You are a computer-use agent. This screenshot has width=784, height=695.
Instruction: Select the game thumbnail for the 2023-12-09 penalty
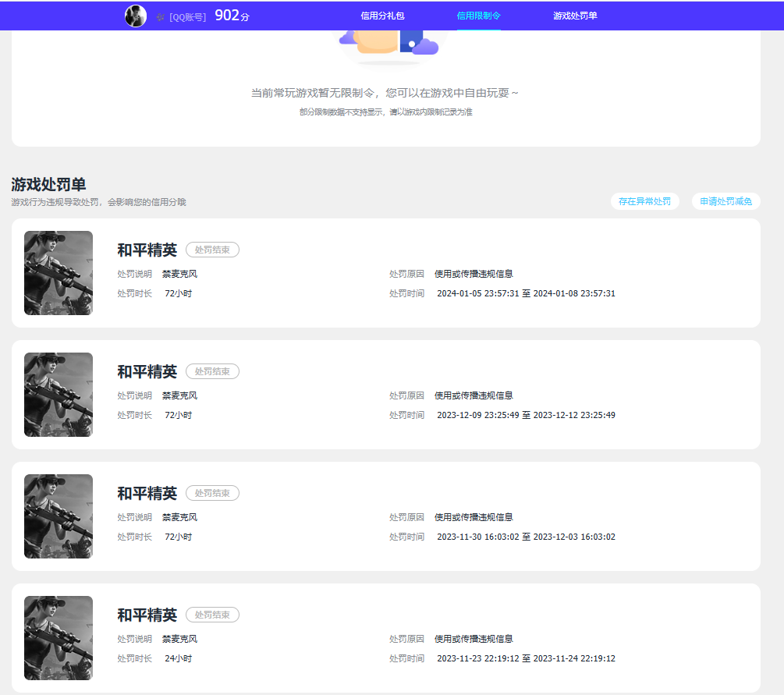pyautogui.click(x=59, y=395)
